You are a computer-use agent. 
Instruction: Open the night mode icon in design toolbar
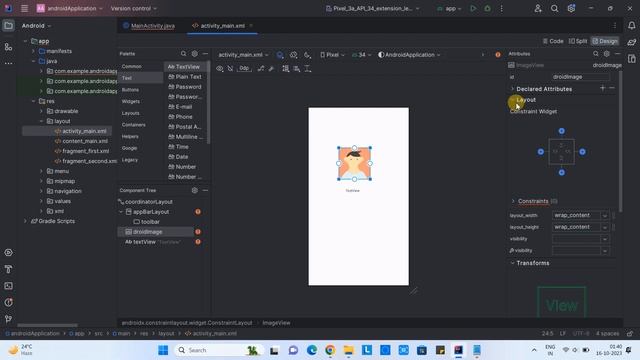pos(307,55)
